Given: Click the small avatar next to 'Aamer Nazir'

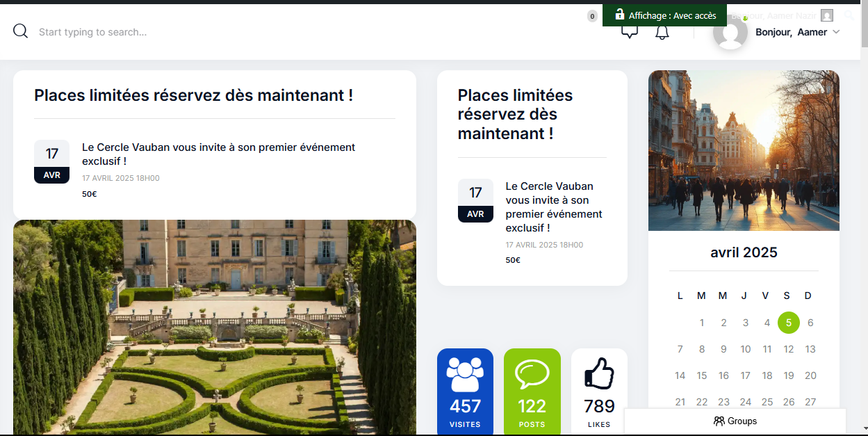Looking at the screenshot, I should tap(826, 15).
